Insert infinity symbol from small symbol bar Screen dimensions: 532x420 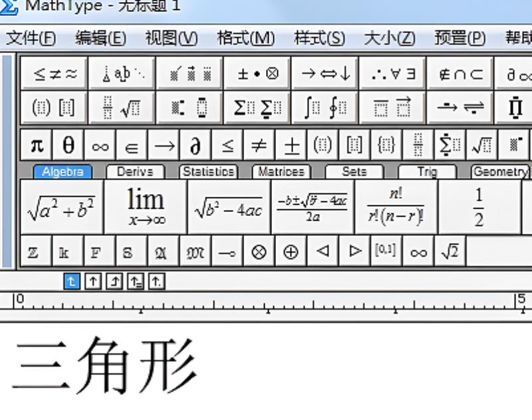100,145
